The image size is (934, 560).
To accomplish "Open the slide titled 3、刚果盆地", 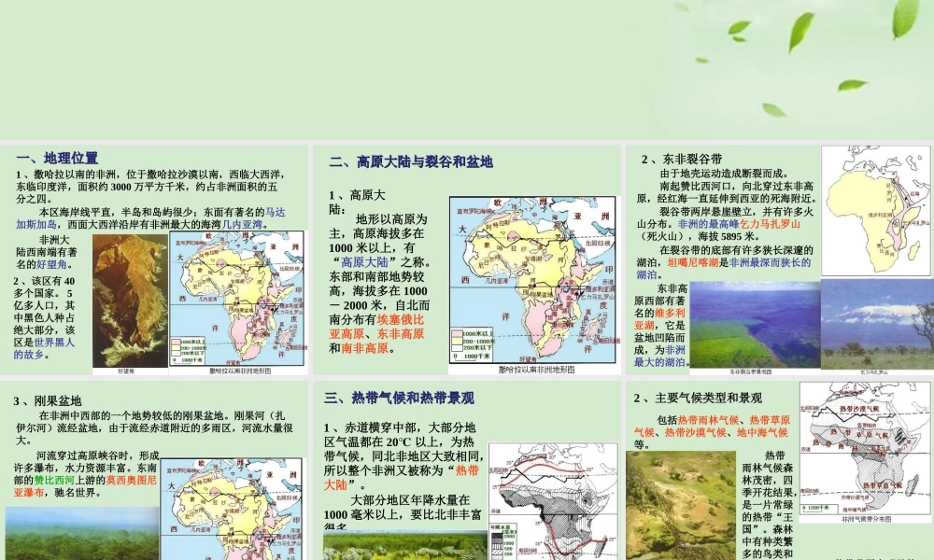I will tap(154, 470).
